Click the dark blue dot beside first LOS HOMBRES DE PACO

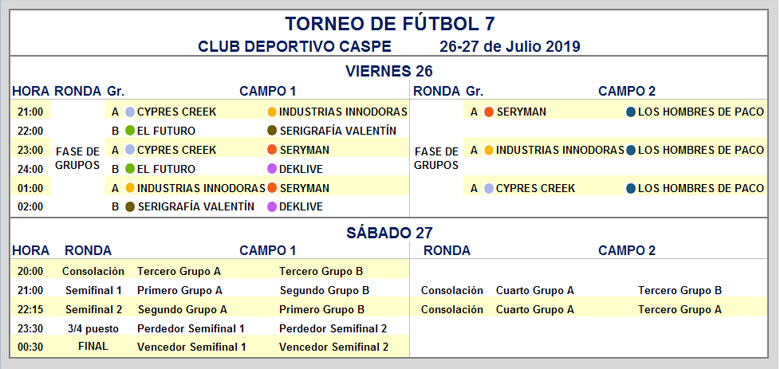coord(631,112)
